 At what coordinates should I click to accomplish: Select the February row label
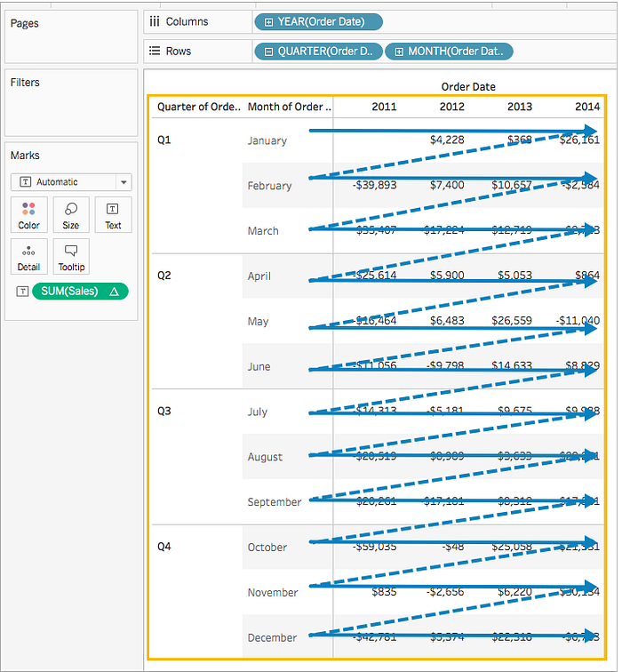pos(269,186)
